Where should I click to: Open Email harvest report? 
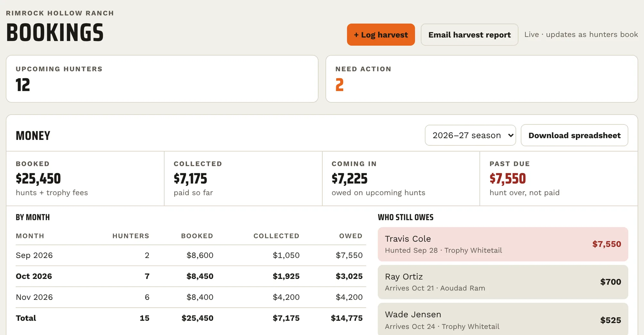469,34
